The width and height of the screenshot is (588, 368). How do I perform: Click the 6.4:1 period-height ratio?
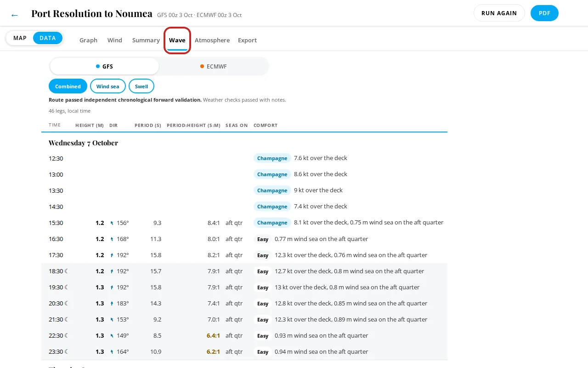pyautogui.click(x=213, y=336)
